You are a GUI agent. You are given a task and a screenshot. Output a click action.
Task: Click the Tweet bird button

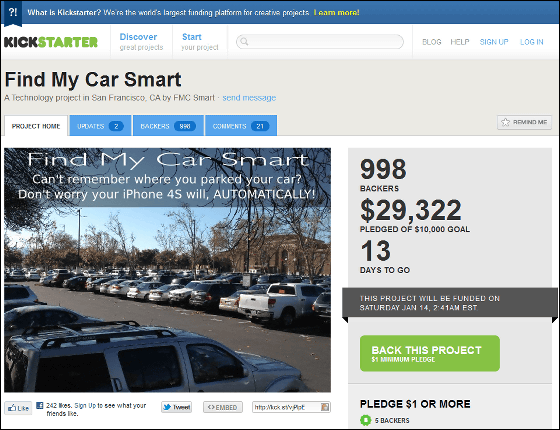pos(176,407)
